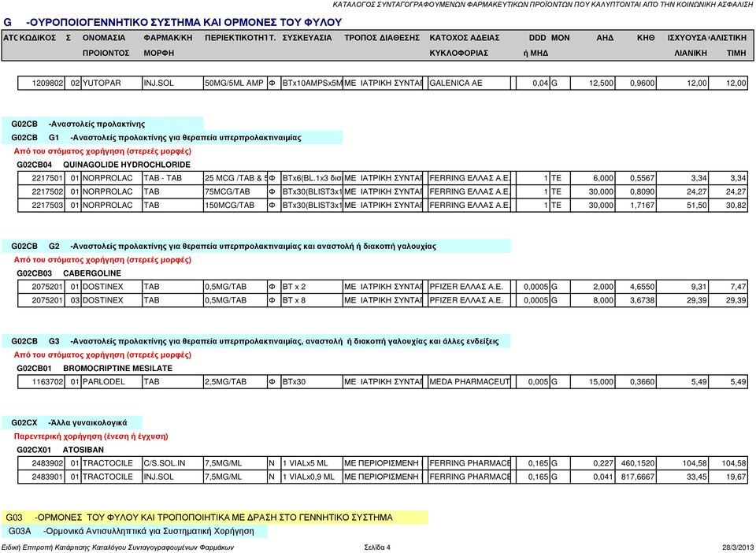Select the 2,5MG/TAB PARLODEL strength
Image resolution: width=756 pixels, height=553 pixels.
[x=235, y=381]
